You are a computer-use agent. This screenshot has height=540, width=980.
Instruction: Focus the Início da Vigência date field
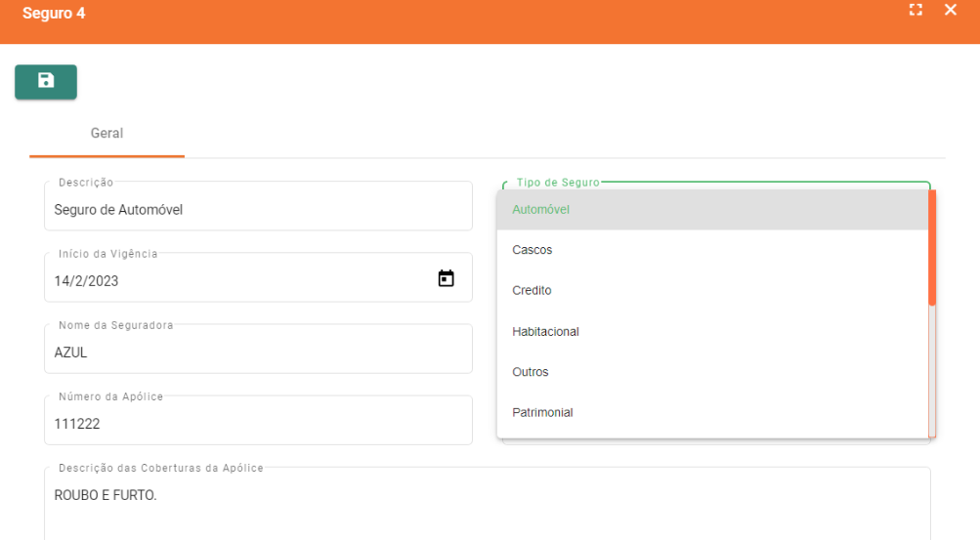point(234,280)
